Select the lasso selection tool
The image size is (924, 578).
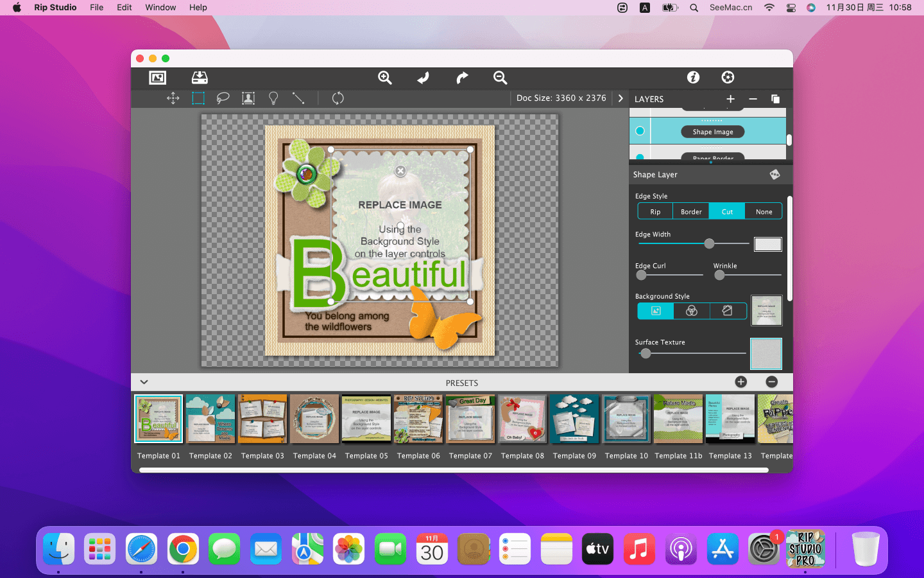(223, 98)
